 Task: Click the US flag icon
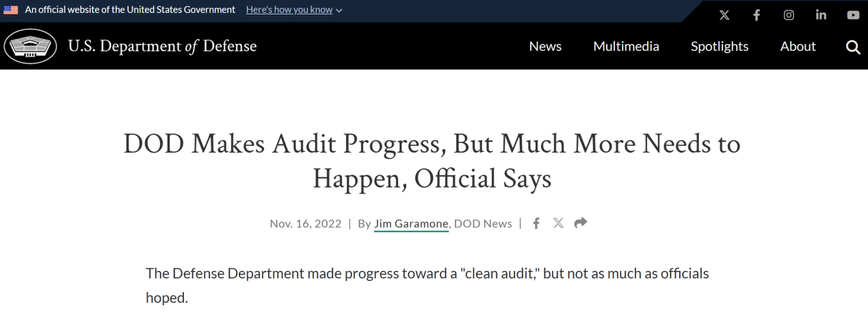11,10
